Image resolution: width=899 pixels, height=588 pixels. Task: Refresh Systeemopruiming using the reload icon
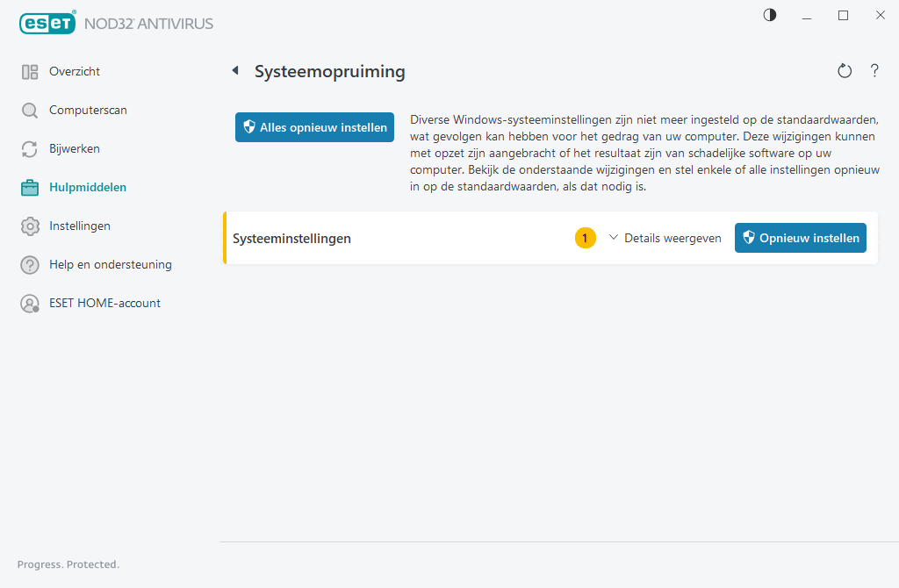coord(844,70)
